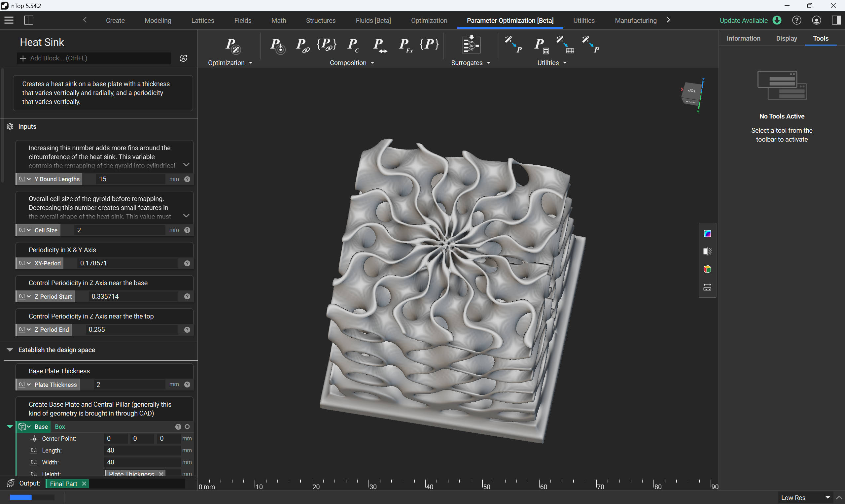Choose the P with double-arrow range icon

379,46
